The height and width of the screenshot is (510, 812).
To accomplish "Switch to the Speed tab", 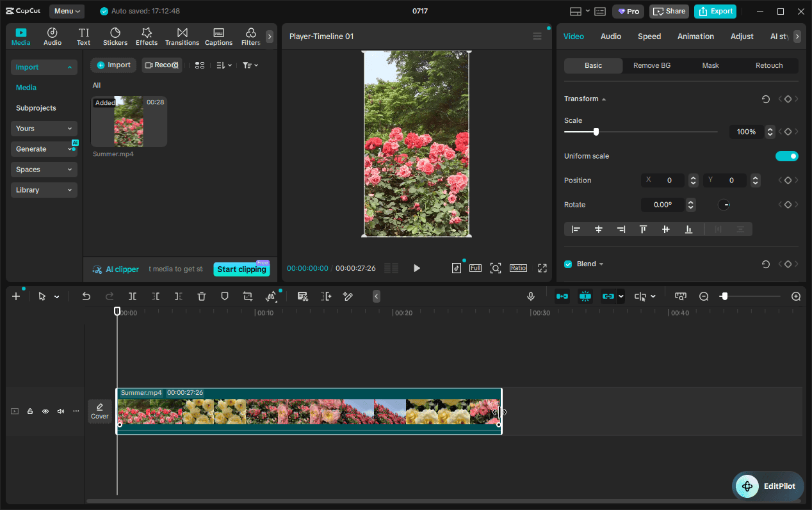I will point(649,36).
